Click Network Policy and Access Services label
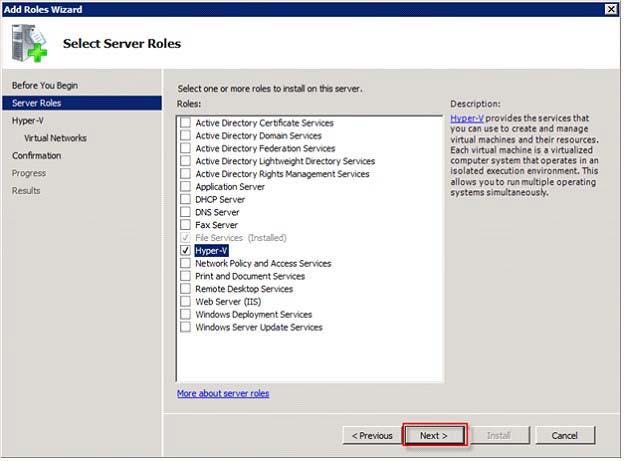The width and height of the screenshot is (625, 461). 263,263
